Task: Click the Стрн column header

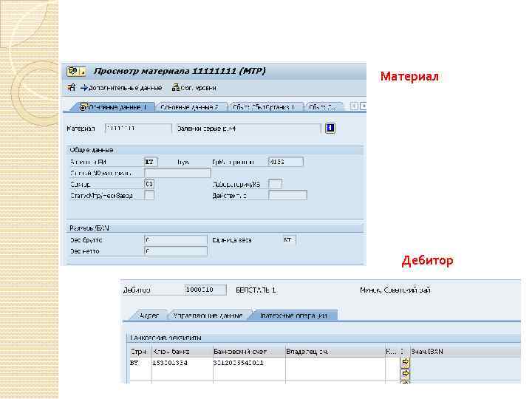Action: coord(140,352)
